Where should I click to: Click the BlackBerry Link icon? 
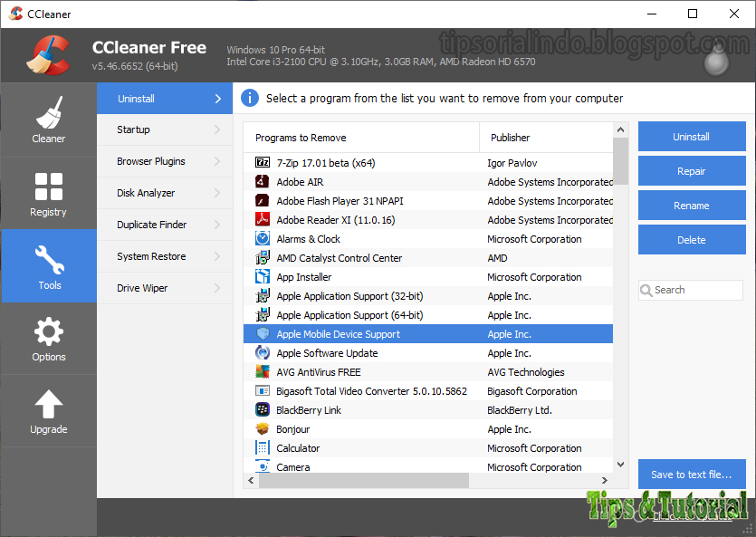tap(263, 409)
